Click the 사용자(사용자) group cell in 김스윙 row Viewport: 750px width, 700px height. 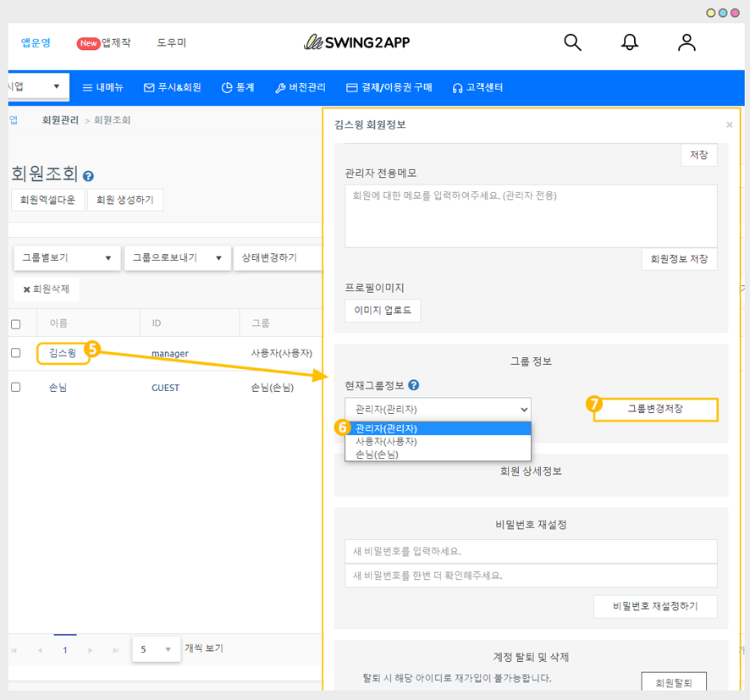(282, 353)
